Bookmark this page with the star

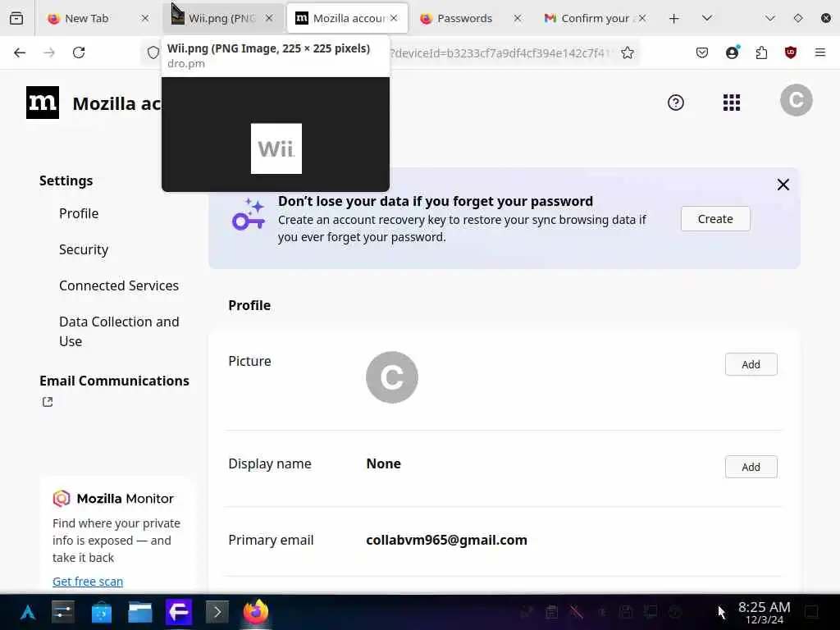coord(628,52)
